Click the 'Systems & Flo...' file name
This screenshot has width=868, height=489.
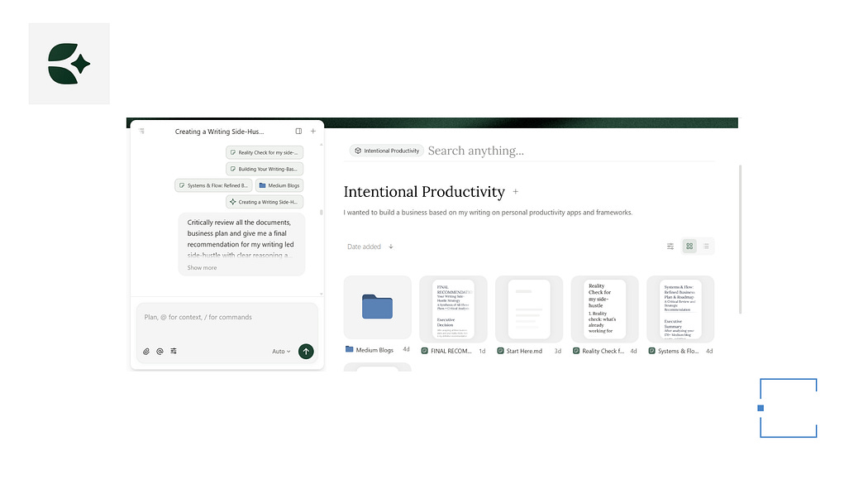pyautogui.click(x=678, y=351)
